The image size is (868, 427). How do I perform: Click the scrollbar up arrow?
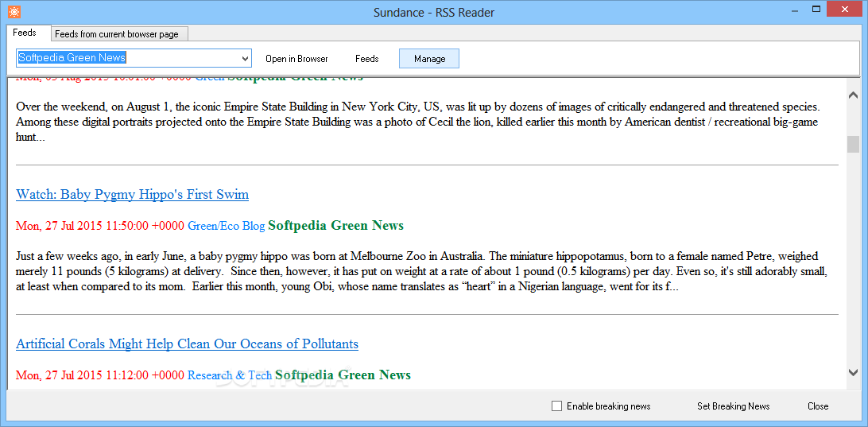coord(853,95)
